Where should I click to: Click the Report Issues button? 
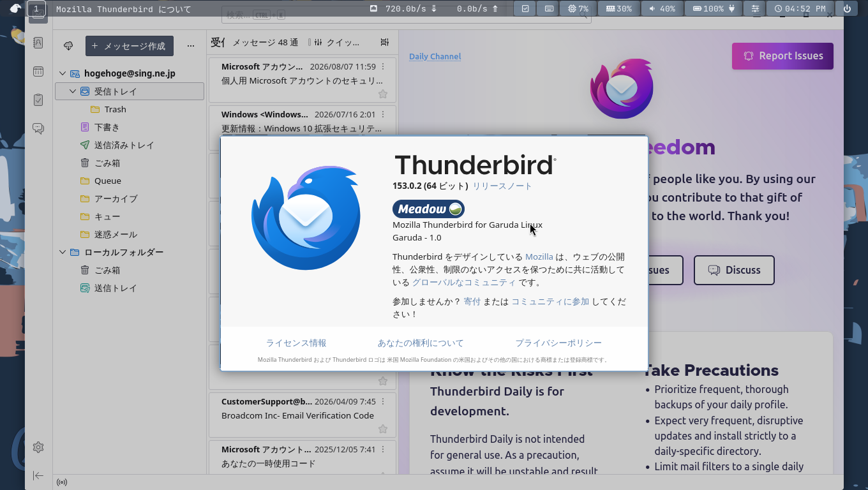(x=782, y=56)
